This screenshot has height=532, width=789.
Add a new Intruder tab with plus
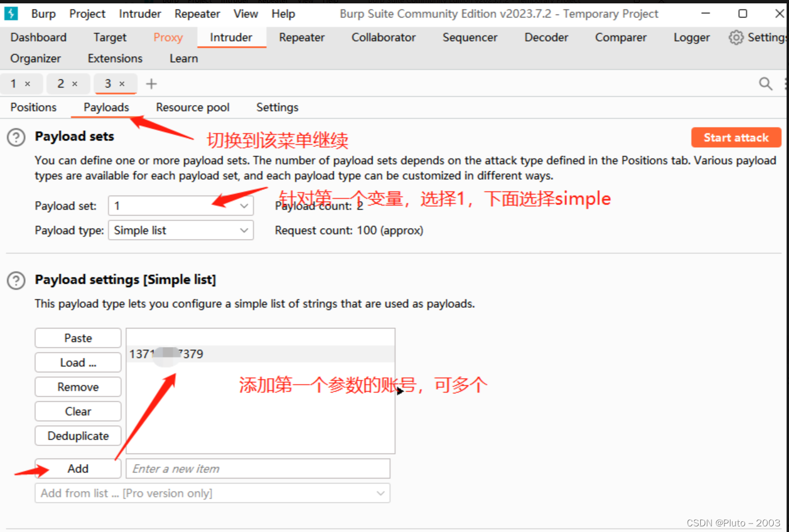click(x=151, y=84)
